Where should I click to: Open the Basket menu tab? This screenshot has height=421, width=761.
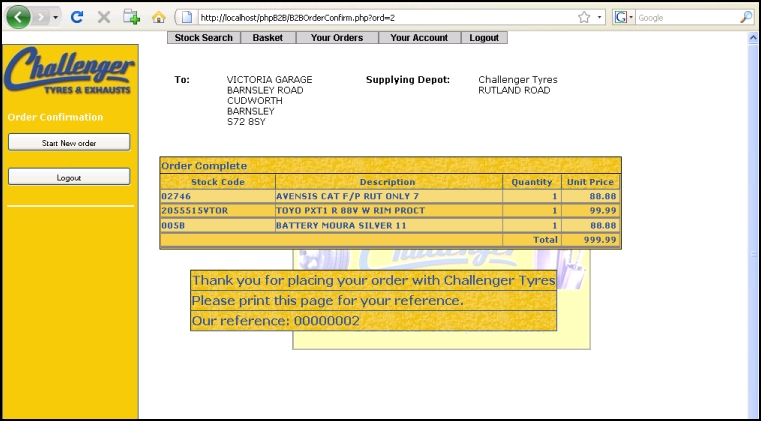(x=268, y=37)
